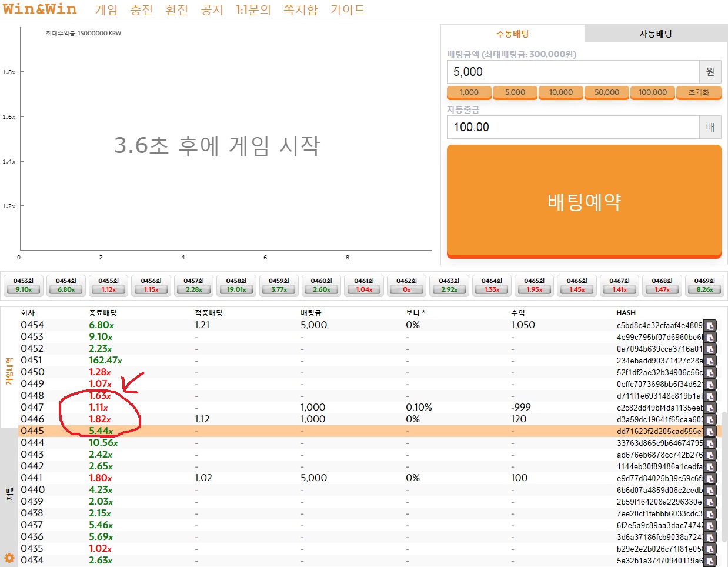The height and width of the screenshot is (567, 728).
Task: Open the 쪽지함 menu
Action: pos(300,9)
